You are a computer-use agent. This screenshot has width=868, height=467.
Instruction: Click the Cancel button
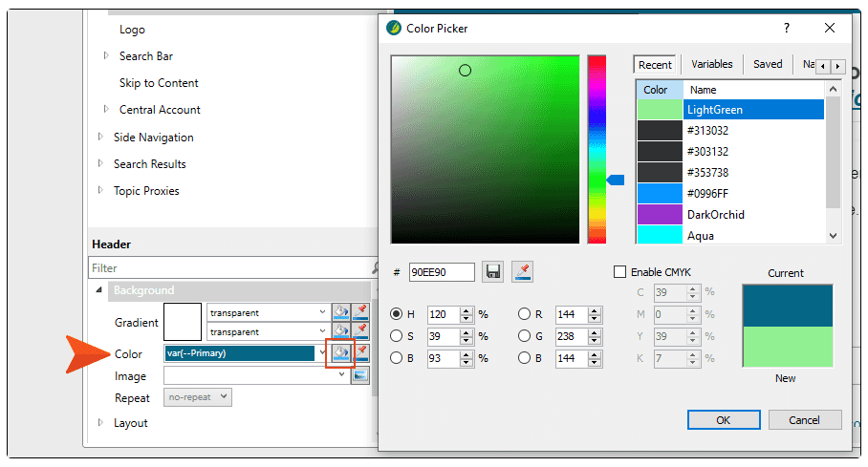point(805,420)
